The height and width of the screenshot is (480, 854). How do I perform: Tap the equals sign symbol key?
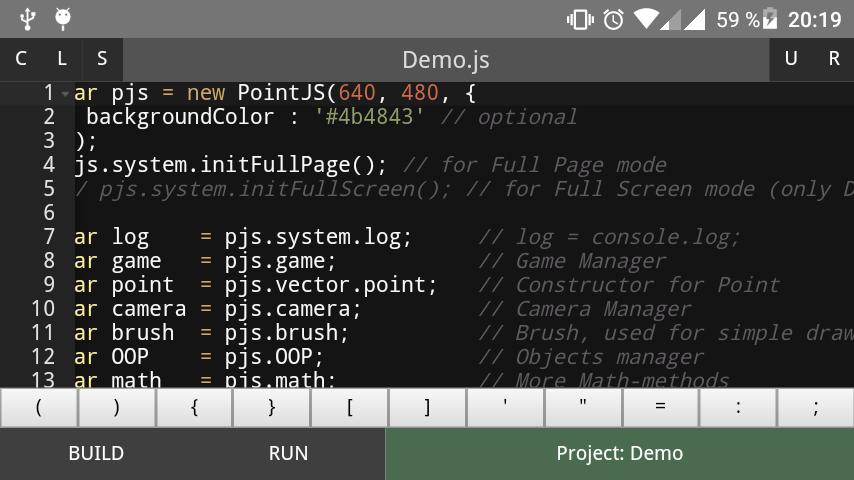point(660,408)
